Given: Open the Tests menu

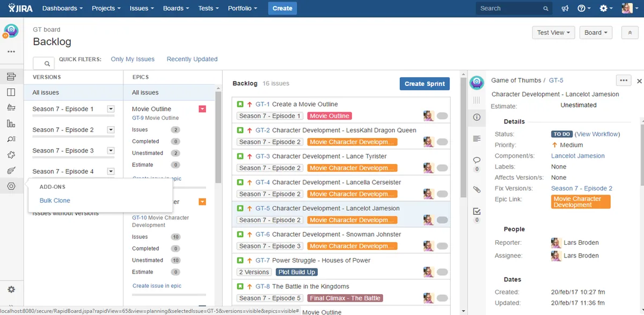Looking at the screenshot, I should [209, 9].
